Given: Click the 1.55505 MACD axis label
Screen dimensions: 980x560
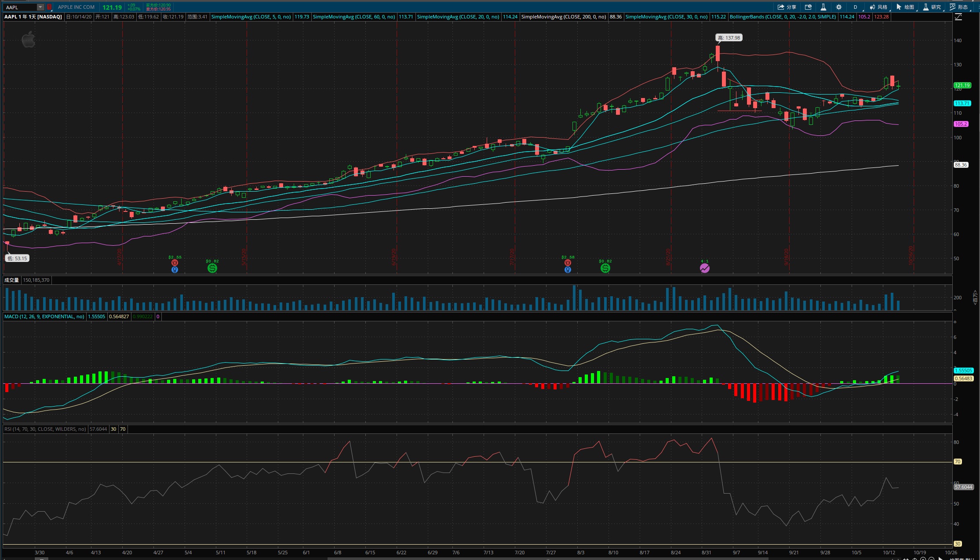Looking at the screenshot, I should pos(964,371).
